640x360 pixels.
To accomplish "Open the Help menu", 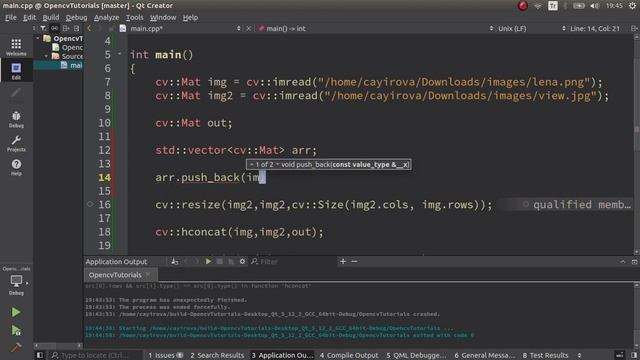I will (190, 17).
